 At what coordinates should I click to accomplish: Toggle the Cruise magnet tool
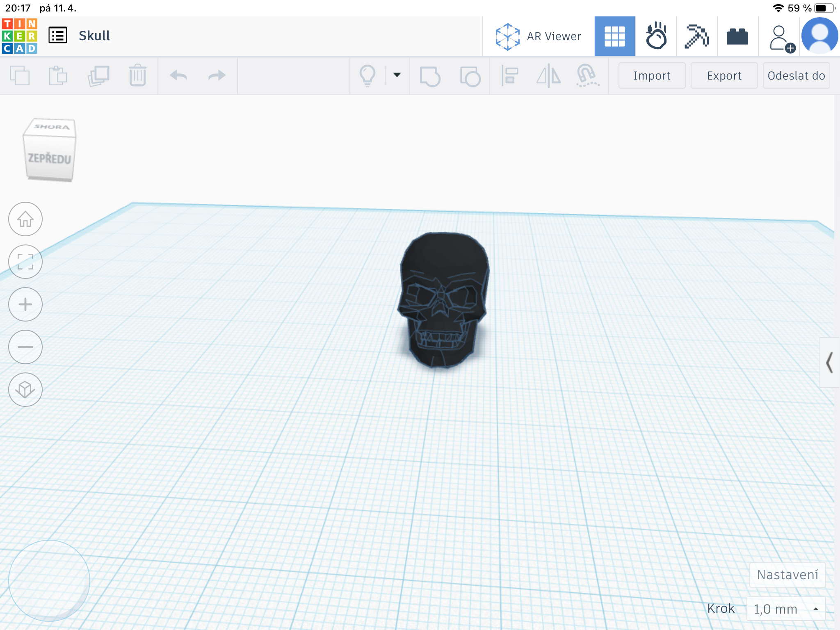pos(587,75)
